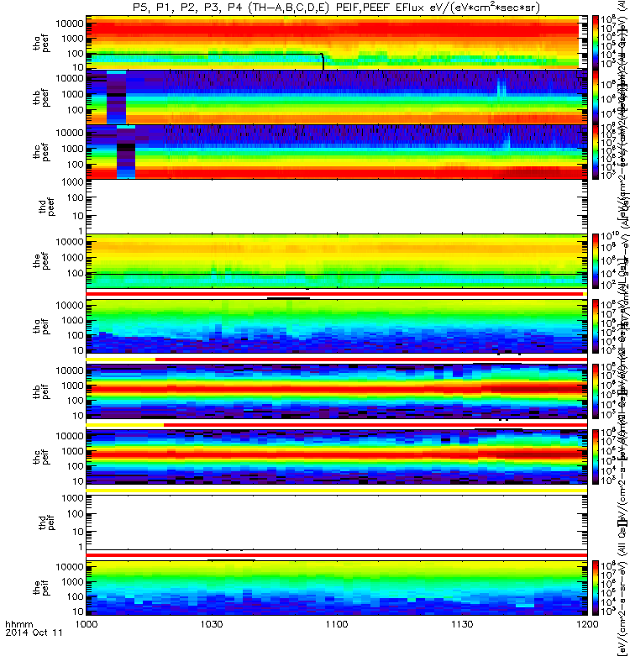
Task: Click the 100 tick on the peif axis
Action: point(76,596)
